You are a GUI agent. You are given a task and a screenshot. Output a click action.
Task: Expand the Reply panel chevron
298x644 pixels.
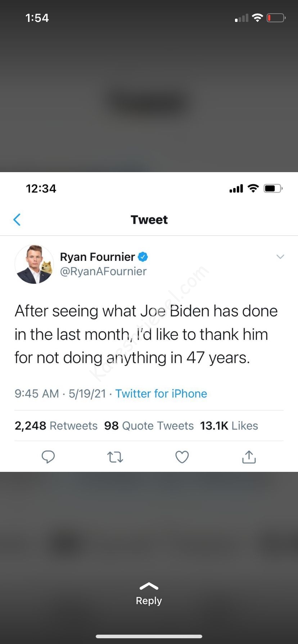pos(149,586)
